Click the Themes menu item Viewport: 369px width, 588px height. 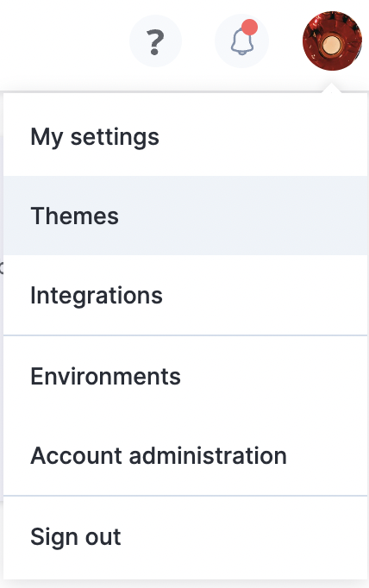tap(185, 216)
